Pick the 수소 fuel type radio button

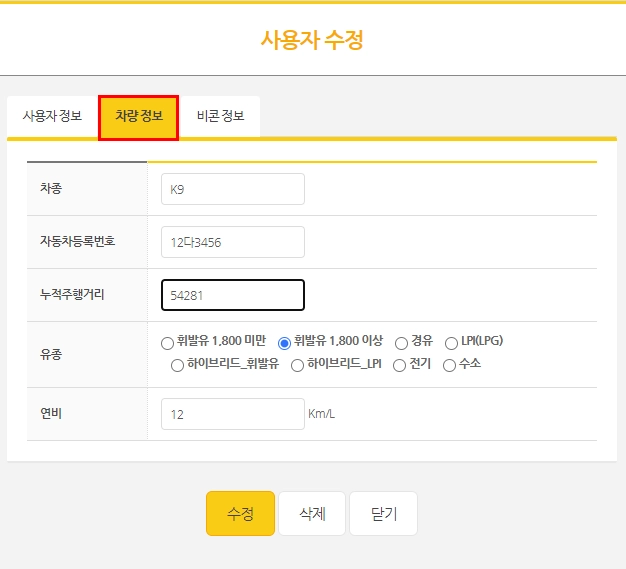[449, 365]
